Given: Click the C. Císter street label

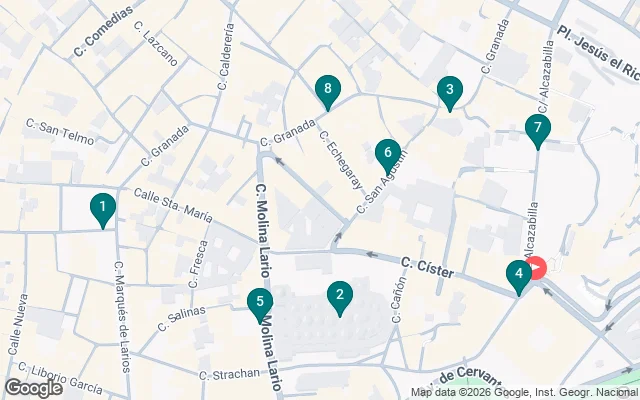Looking at the screenshot, I should tap(427, 268).
